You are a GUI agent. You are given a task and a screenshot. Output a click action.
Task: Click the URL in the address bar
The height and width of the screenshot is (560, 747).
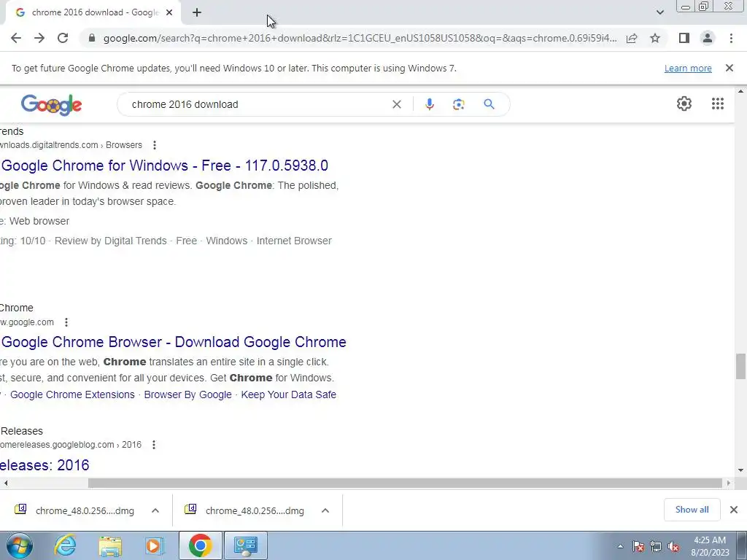pos(360,38)
